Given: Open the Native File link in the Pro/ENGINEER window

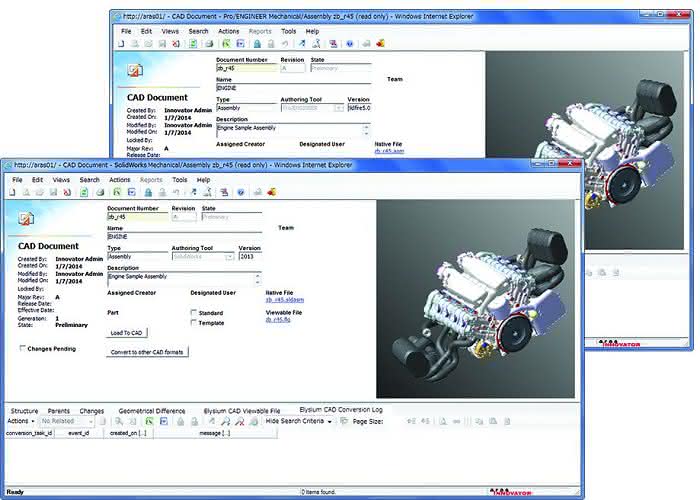Looking at the screenshot, I should (389, 151).
